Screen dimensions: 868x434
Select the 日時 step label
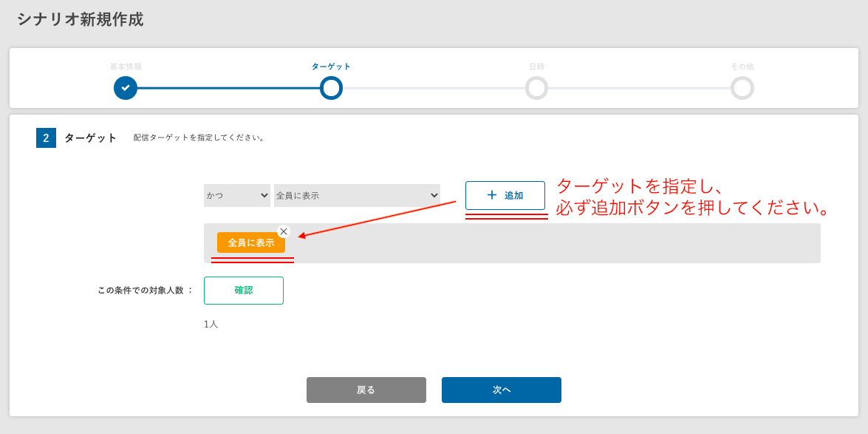tap(536, 67)
